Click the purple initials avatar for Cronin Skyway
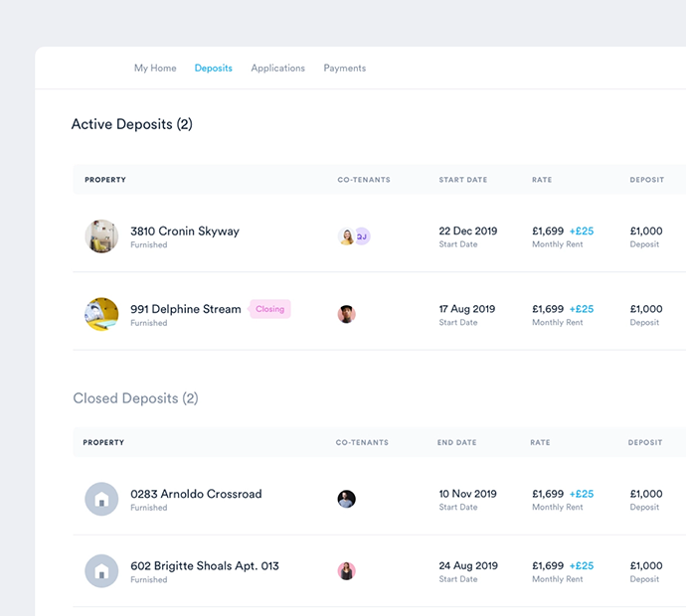This screenshot has height=616, width=686. pyautogui.click(x=363, y=236)
